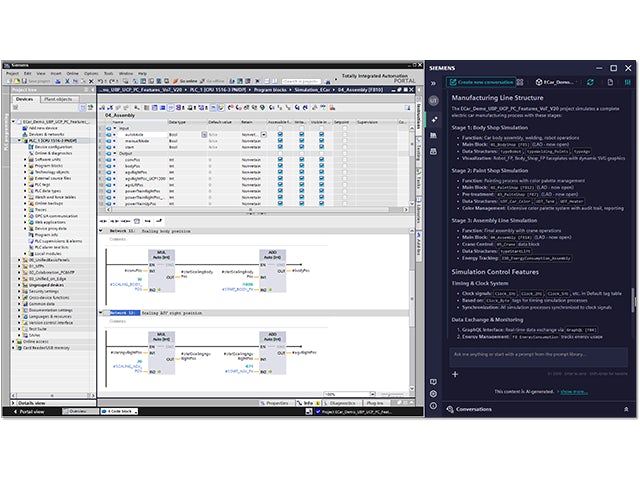
Task: Toggle Visible checkbox for autoMode row
Action: pyautogui.click(x=322, y=134)
